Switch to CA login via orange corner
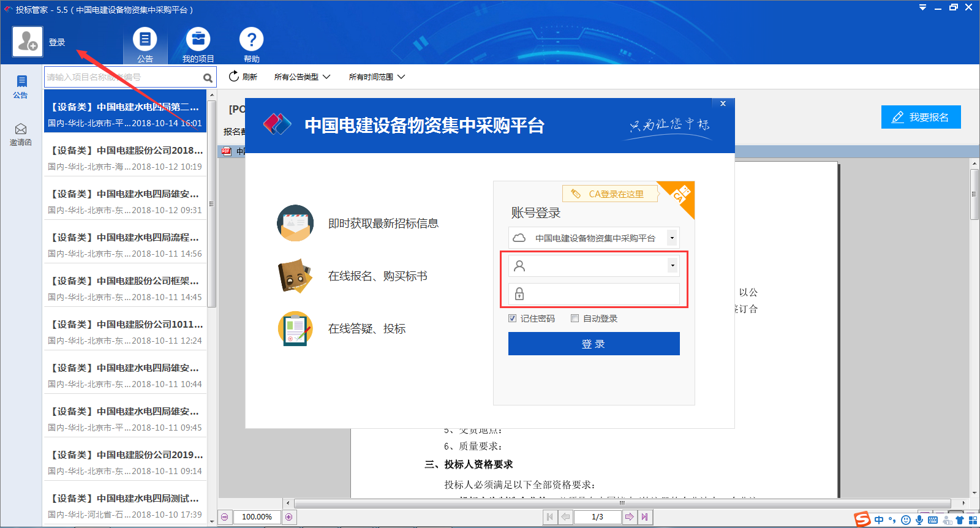Image resolution: width=980 pixels, height=528 pixels. click(681, 195)
